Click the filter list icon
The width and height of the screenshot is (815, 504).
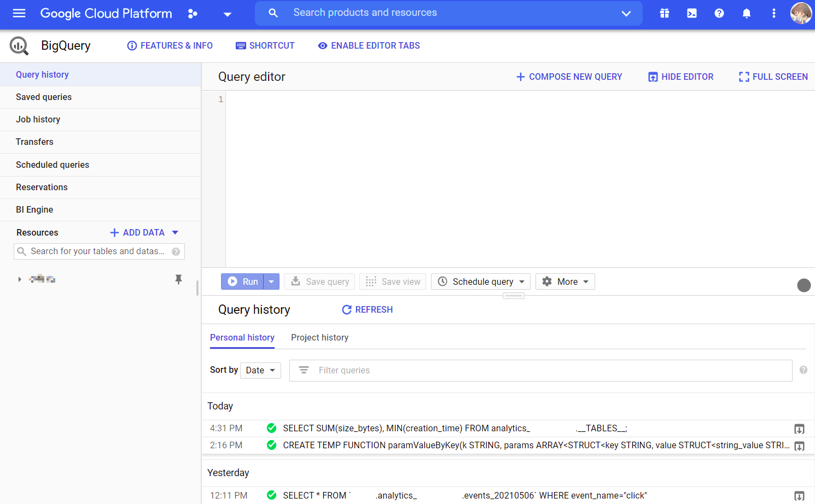(304, 371)
